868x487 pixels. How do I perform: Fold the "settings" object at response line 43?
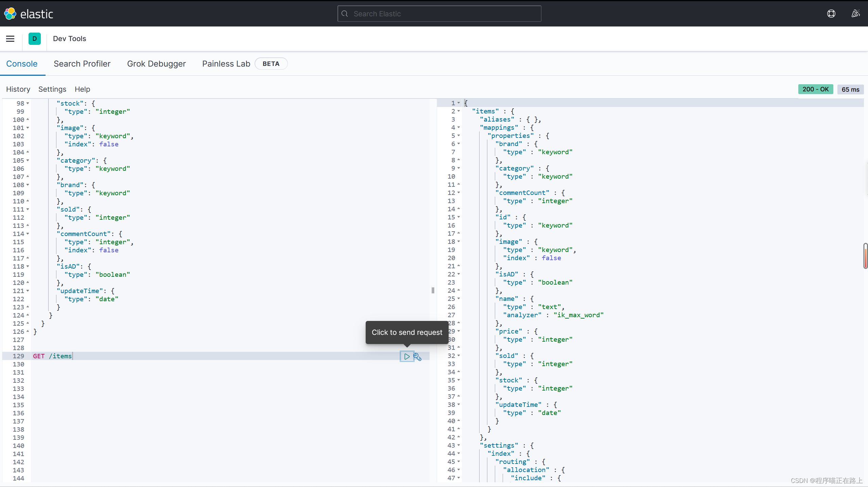(x=459, y=445)
